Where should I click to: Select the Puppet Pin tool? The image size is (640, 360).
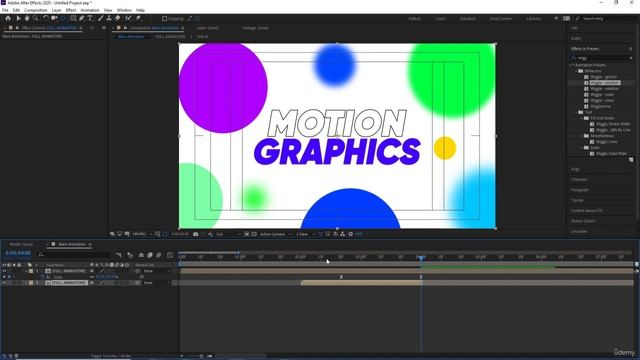(138, 18)
